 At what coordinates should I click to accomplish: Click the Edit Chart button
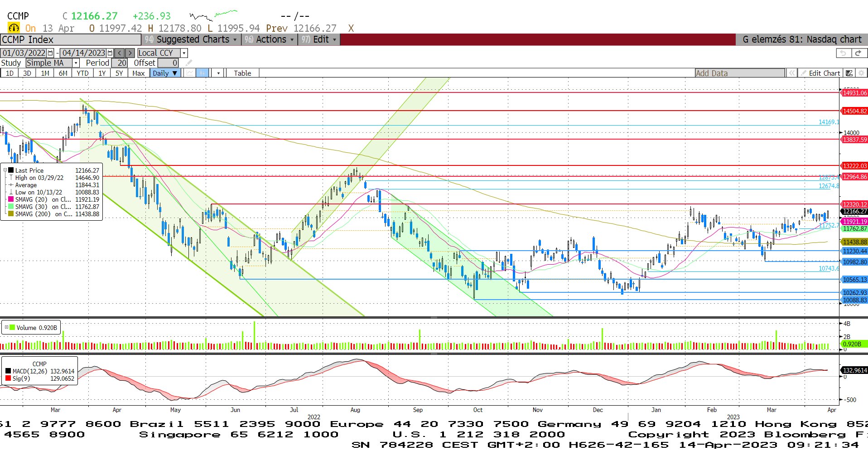pos(820,73)
